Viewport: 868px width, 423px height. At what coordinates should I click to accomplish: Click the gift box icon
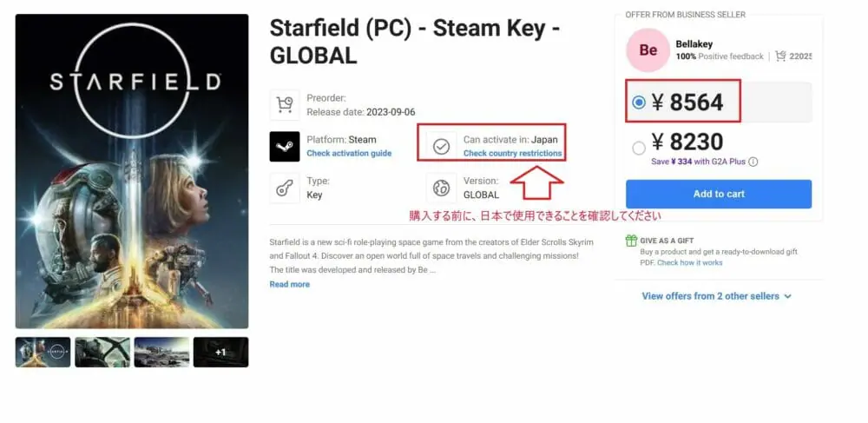click(631, 241)
